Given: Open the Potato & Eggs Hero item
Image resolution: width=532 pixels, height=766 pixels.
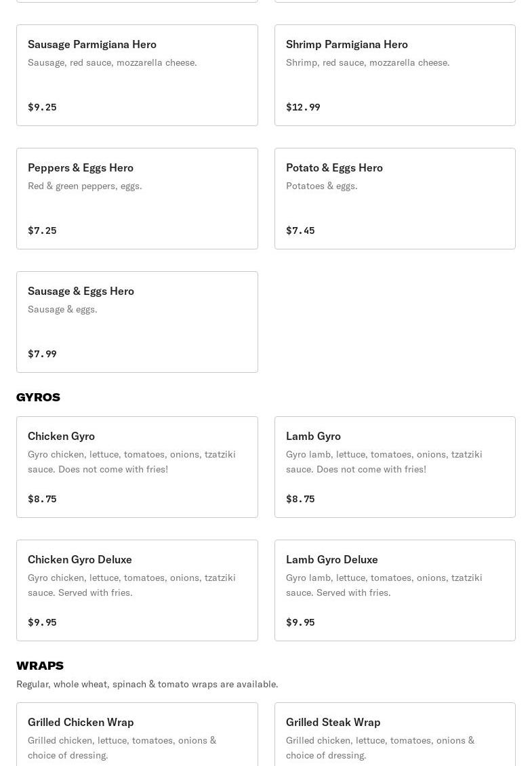Looking at the screenshot, I should tap(394, 199).
